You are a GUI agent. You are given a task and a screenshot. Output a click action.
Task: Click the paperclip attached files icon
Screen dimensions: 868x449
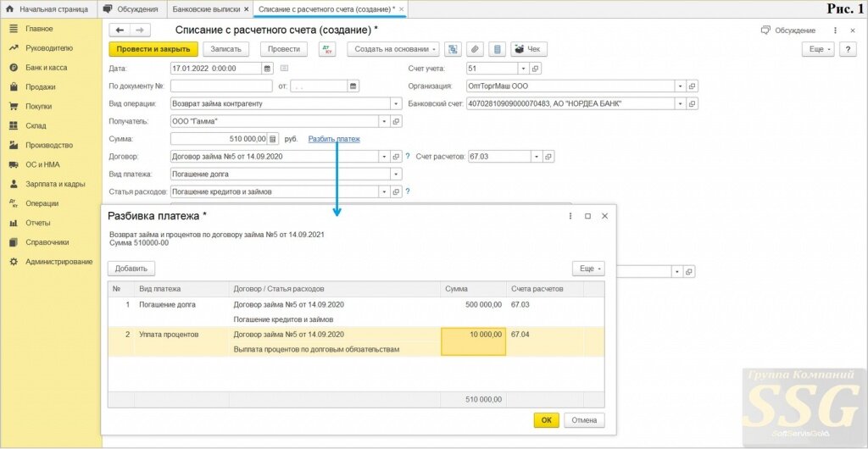coord(475,49)
